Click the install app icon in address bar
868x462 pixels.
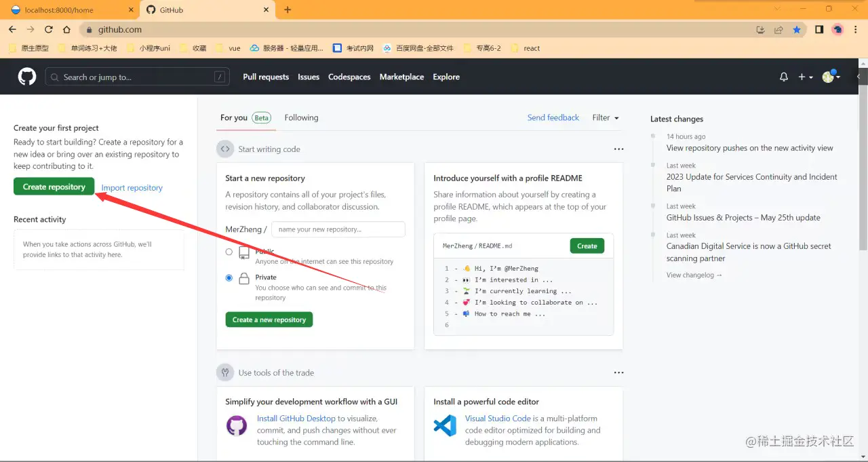[x=760, y=30]
